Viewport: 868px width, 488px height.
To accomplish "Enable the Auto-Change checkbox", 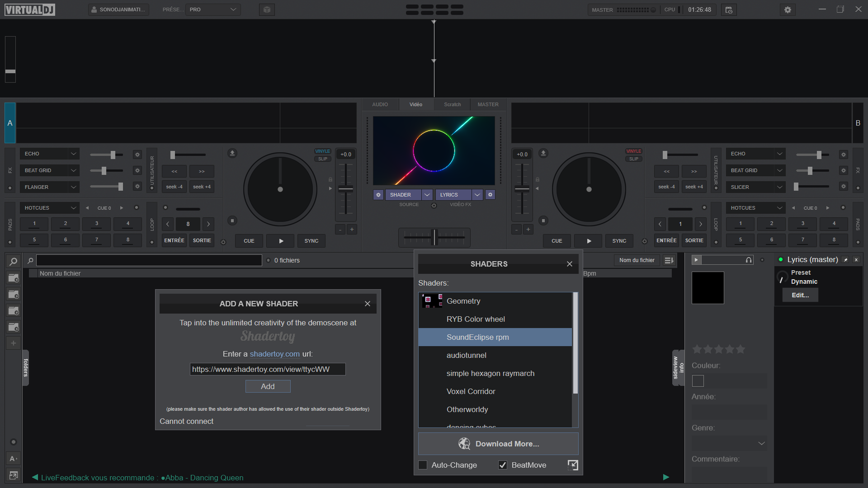I will (x=423, y=465).
